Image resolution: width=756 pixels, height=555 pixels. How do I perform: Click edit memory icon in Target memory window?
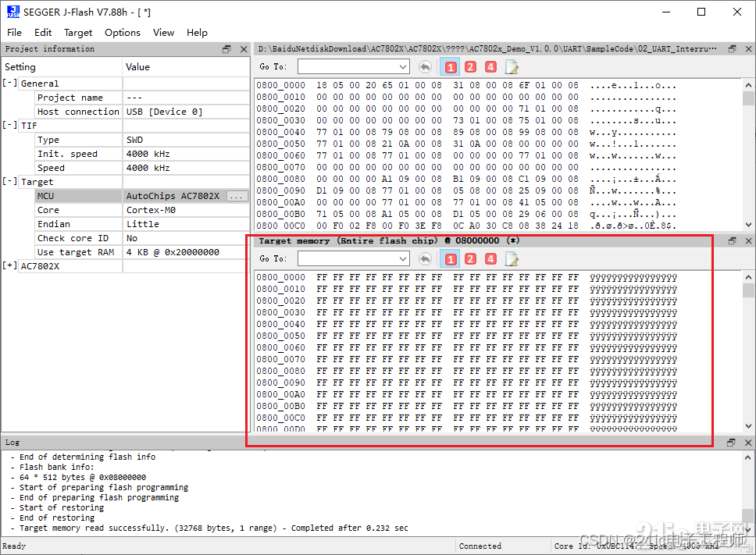coord(512,259)
